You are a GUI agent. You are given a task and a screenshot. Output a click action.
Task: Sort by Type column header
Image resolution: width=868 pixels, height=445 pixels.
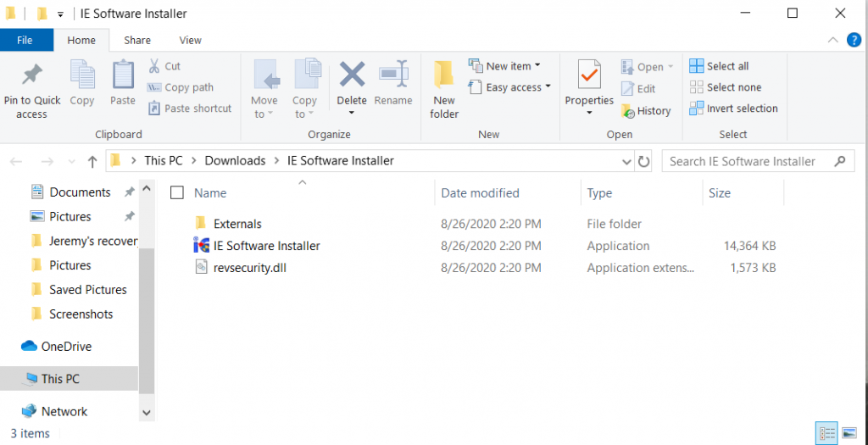point(599,193)
